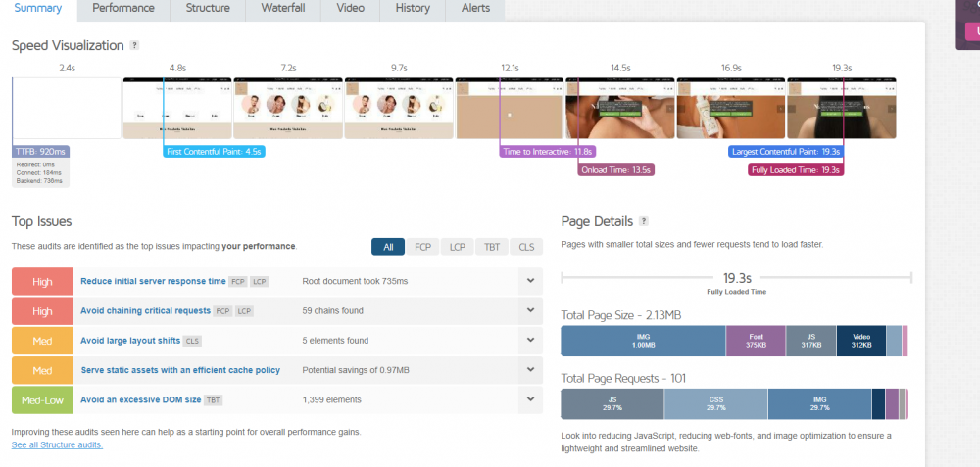Click See all Structure audits link
The image size is (980, 467).
(x=57, y=445)
